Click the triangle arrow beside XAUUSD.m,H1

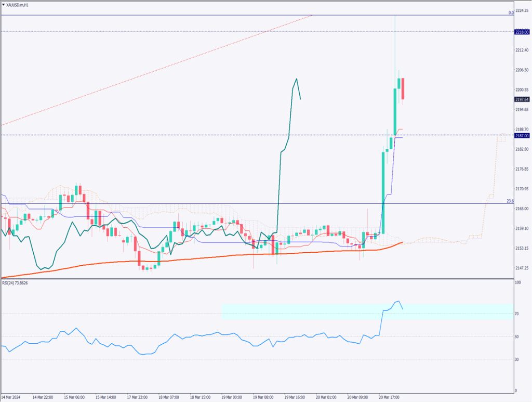pos(4,4)
